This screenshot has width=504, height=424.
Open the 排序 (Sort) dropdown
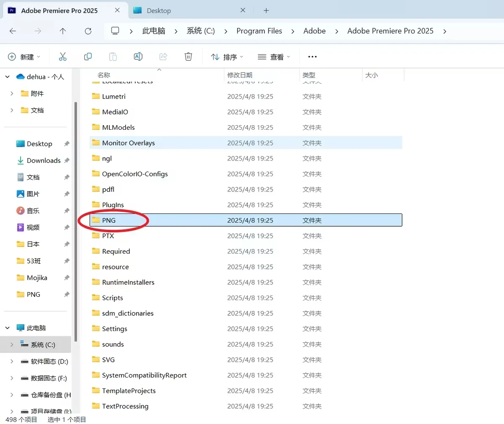(x=227, y=57)
